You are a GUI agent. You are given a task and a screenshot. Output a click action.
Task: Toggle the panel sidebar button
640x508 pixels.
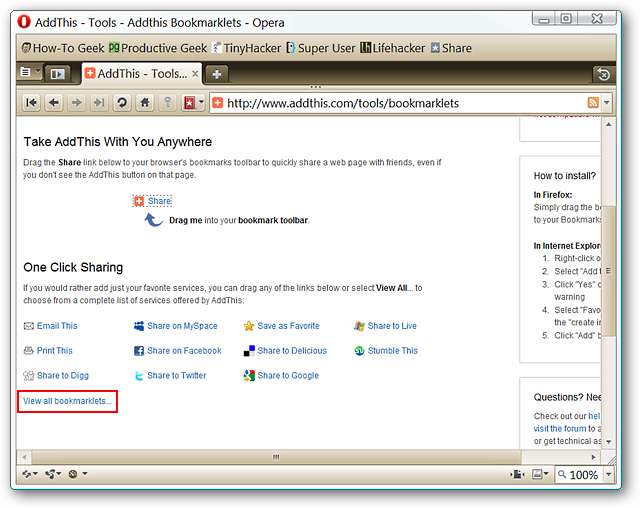[x=58, y=74]
